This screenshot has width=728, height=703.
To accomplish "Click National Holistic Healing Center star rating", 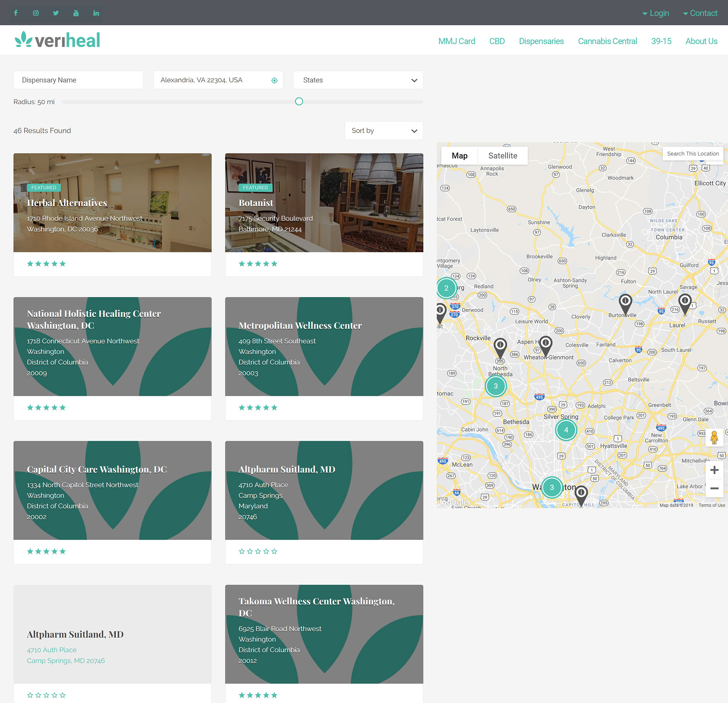I will (46, 408).
